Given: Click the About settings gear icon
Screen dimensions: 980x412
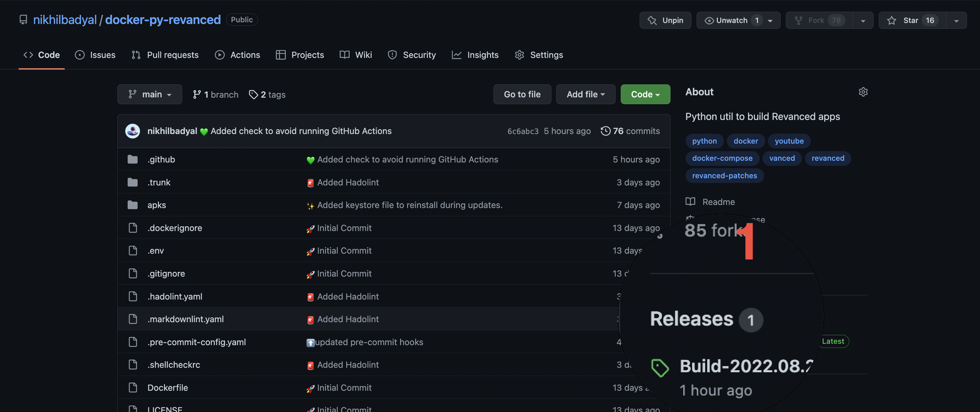Looking at the screenshot, I should [x=863, y=92].
